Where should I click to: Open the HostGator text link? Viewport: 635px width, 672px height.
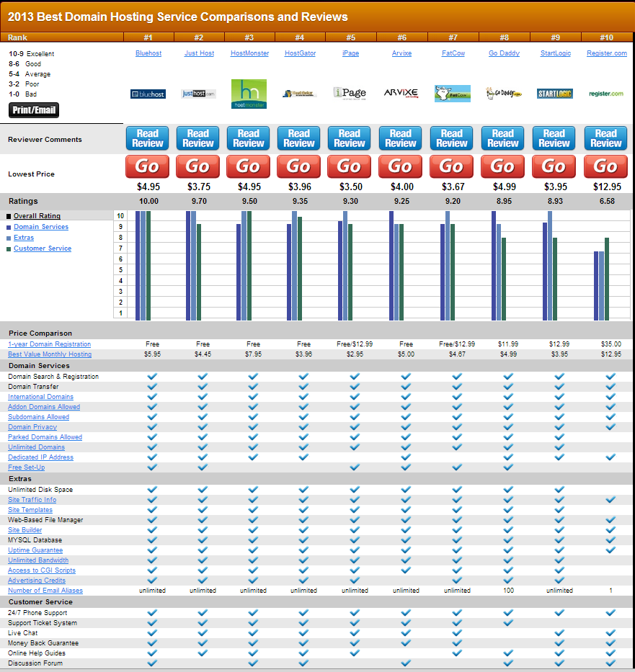click(300, 53)
